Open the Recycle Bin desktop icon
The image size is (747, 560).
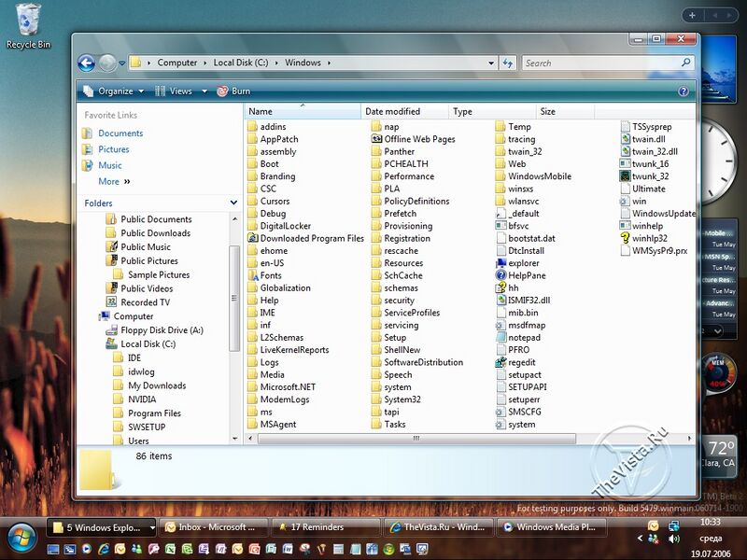29,19
